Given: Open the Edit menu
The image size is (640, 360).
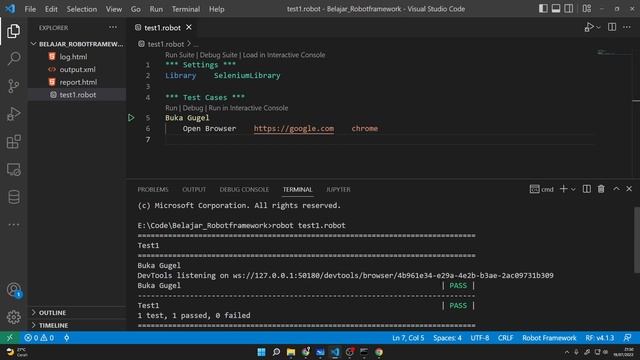Looking at the screenshot, I should pos(51,9).
